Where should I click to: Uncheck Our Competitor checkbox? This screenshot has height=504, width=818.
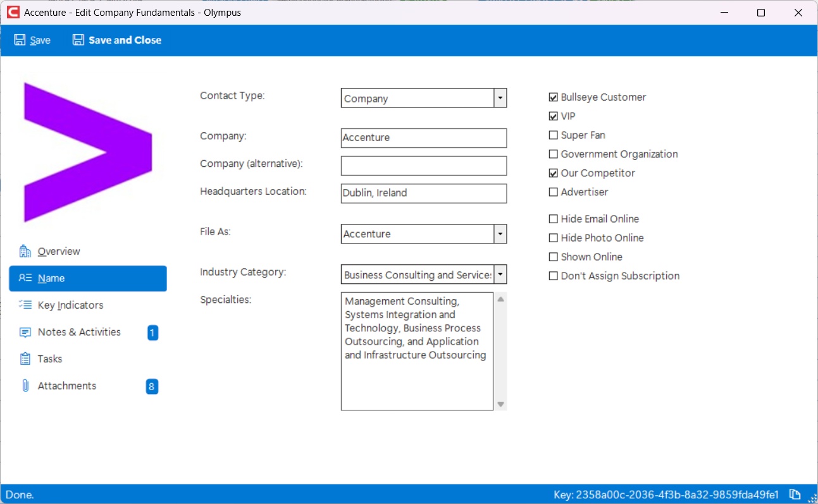point(554,173)
